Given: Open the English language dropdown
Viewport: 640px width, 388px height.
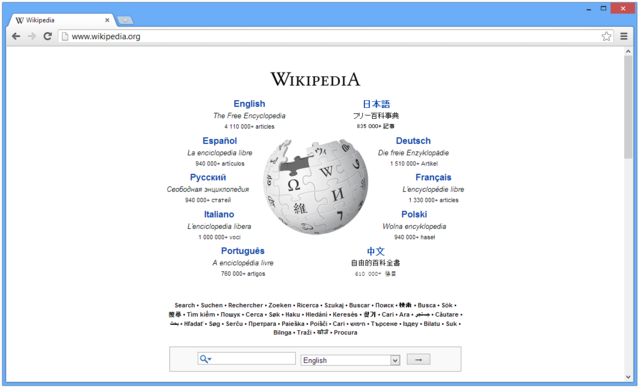Looking at the screenshot, I should 350,360.
